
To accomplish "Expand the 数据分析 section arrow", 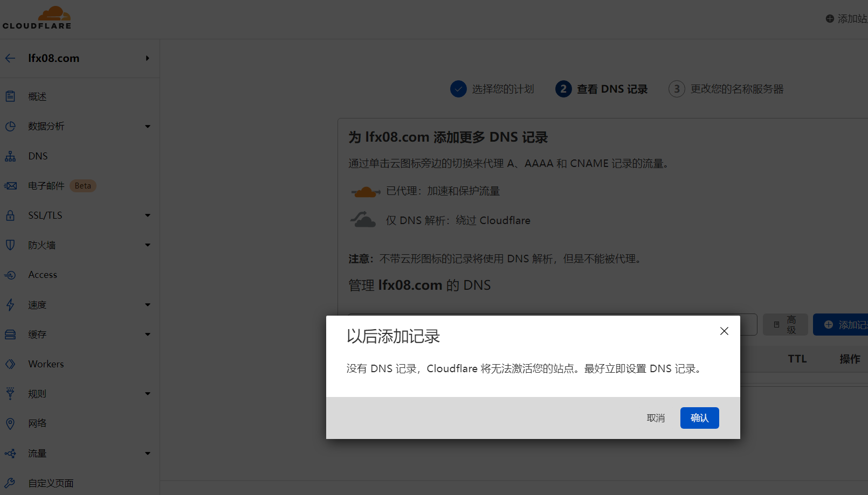I will 148,127.
